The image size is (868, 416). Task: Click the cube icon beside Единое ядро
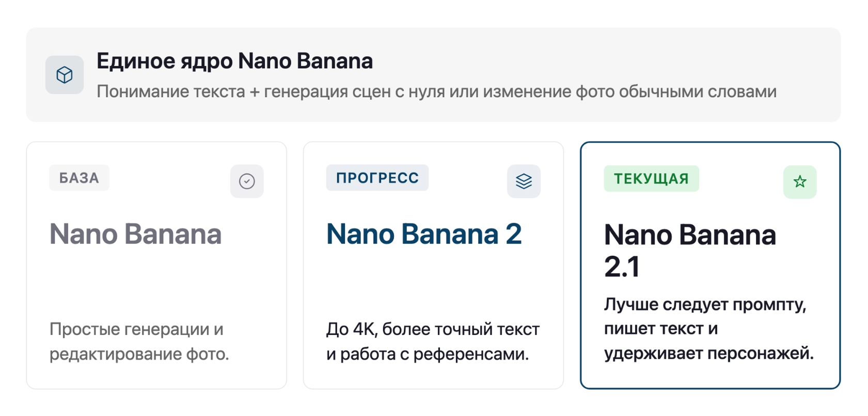[x=65, y=75]
